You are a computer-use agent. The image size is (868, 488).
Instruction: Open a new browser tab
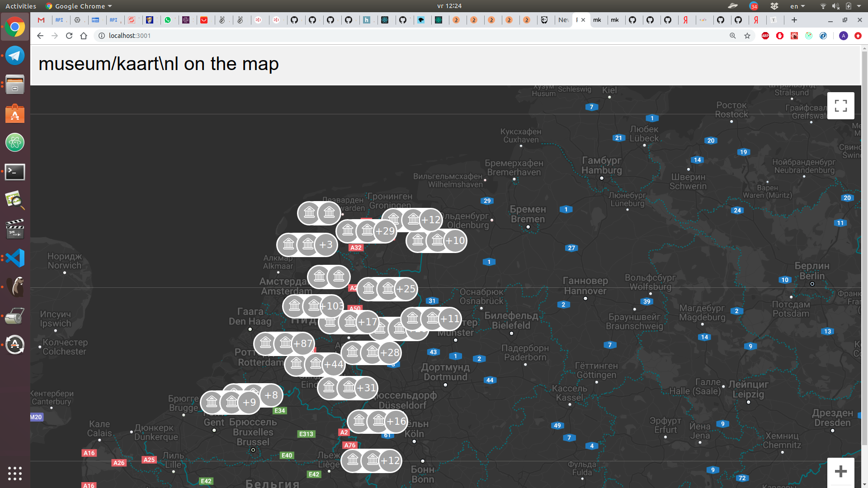click(794, 20)
